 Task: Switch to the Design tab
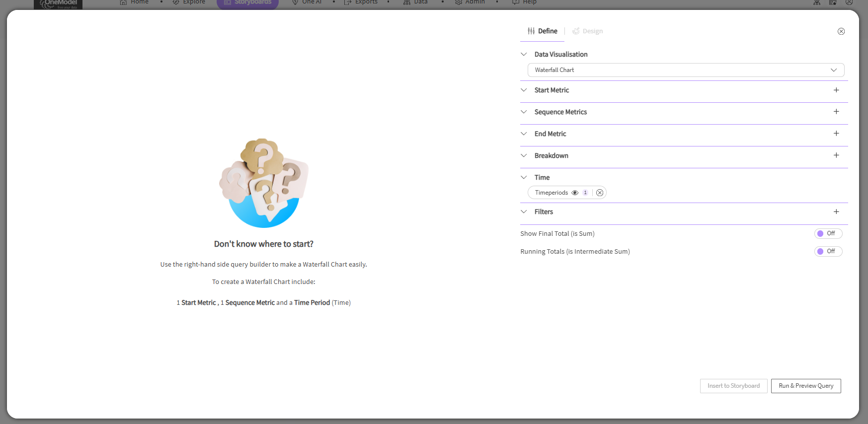click(x=588, y=31)
